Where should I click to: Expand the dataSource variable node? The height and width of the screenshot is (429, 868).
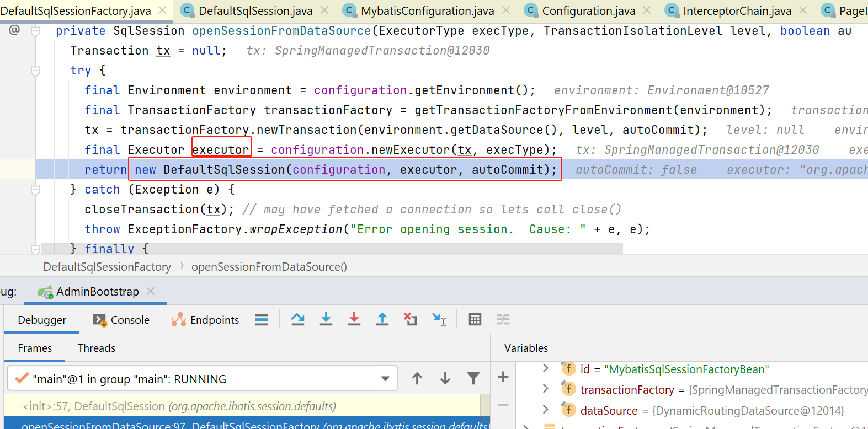click(x=545, y=410)
